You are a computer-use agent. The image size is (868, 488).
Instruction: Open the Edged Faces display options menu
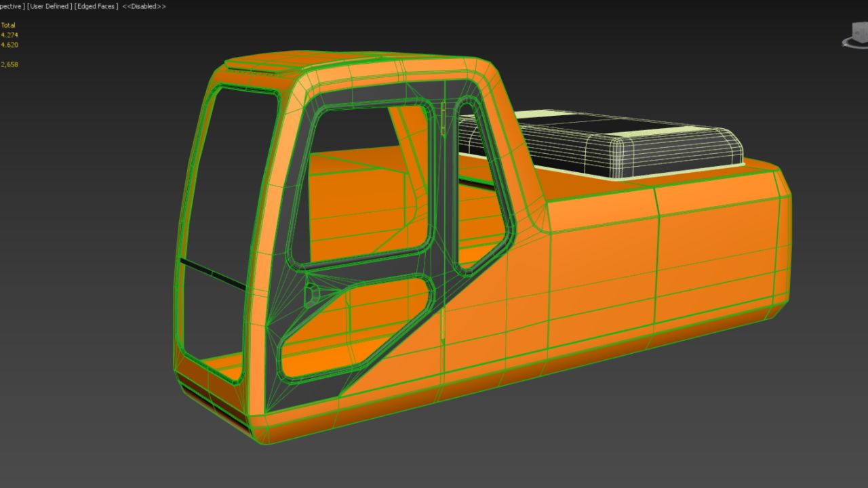[95, 6]
